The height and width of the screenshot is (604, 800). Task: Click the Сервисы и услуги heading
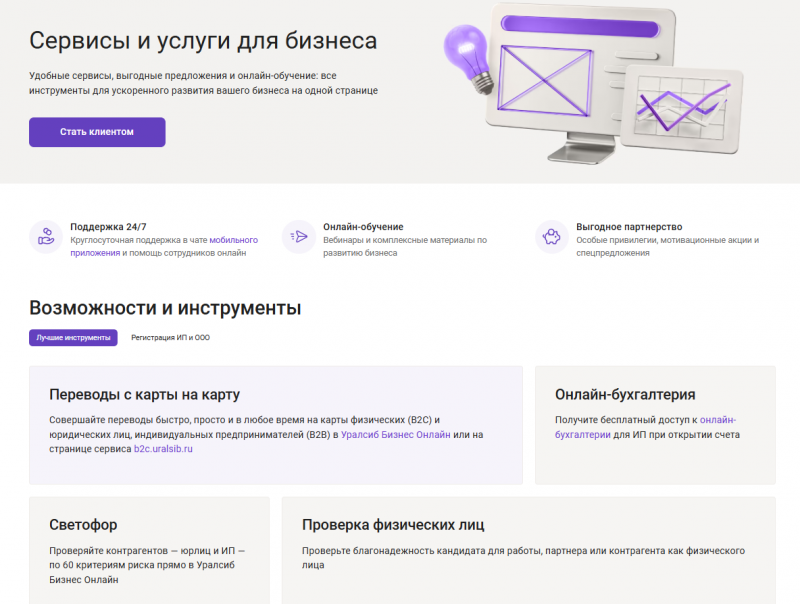click(x=205, y=42)
